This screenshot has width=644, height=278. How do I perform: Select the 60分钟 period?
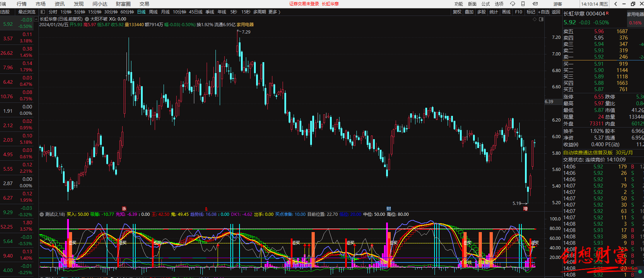(127, 12)
